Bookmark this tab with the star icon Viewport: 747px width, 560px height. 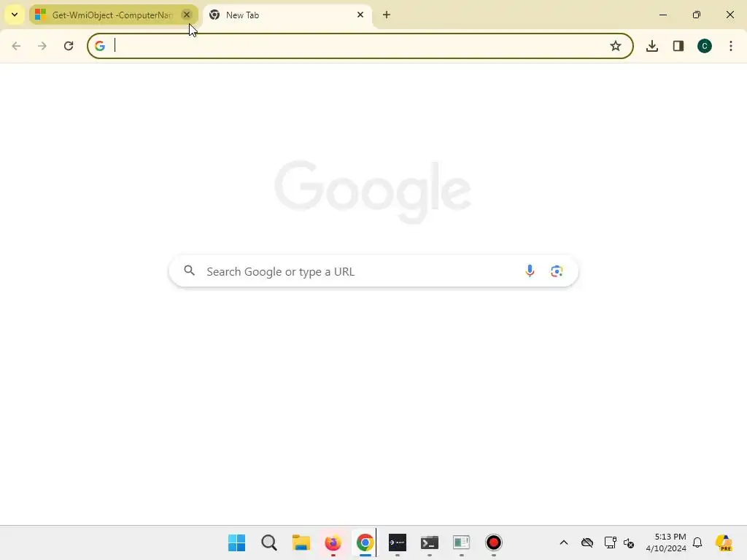tap(616, 46)
